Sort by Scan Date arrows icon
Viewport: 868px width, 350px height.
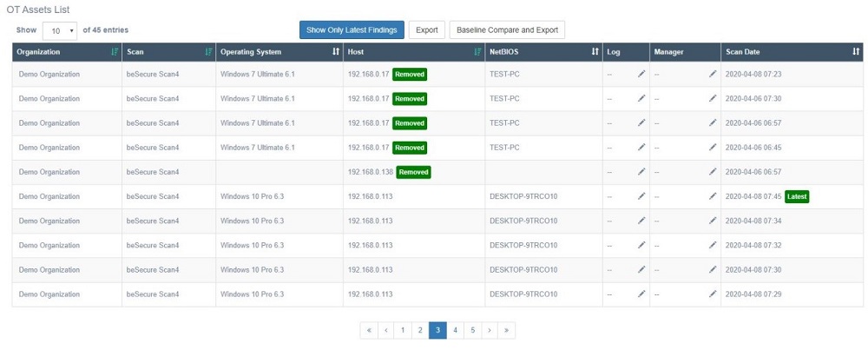pos(856,52)
